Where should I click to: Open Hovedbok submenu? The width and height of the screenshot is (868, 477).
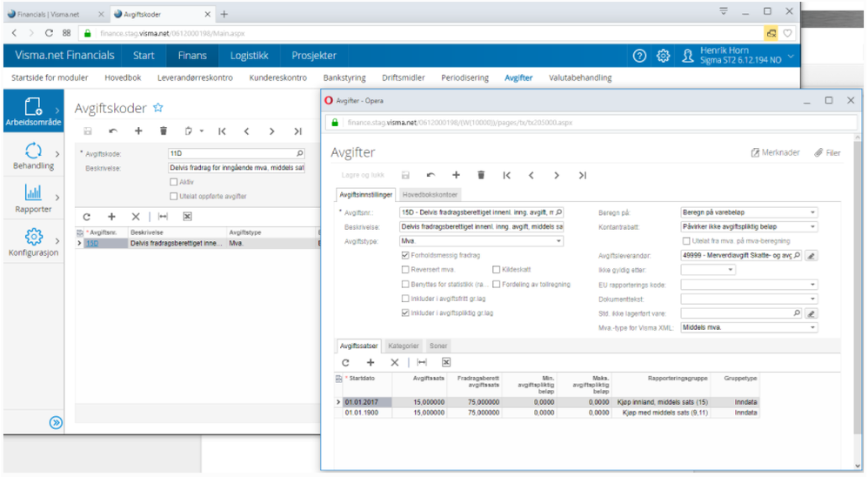point(123,77)
